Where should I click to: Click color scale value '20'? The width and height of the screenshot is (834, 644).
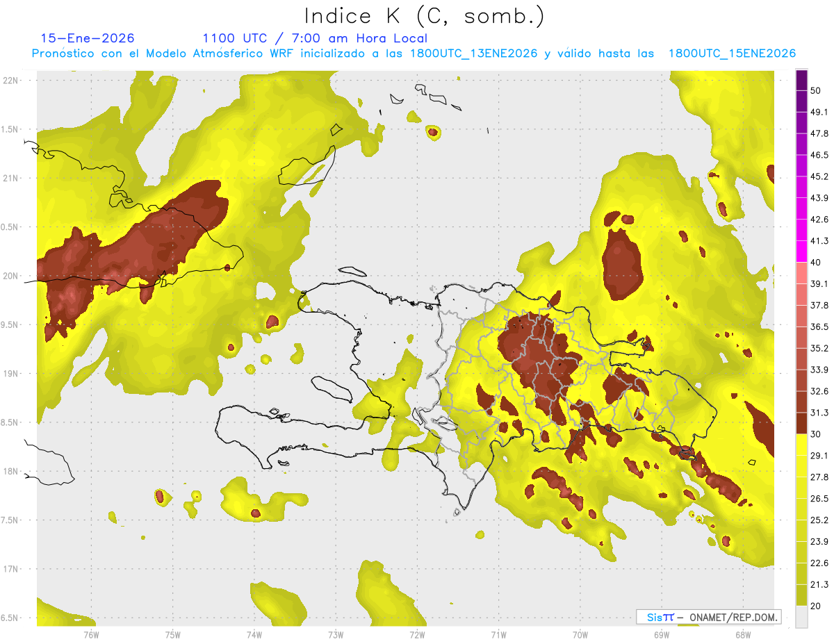point(816,605)
